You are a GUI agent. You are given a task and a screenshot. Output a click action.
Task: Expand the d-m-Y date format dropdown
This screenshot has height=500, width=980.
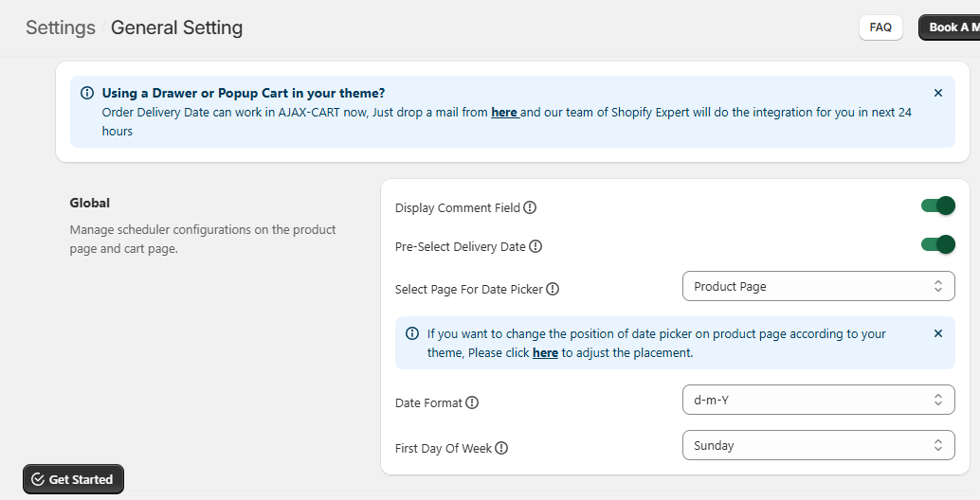click(x=818, y=400)
